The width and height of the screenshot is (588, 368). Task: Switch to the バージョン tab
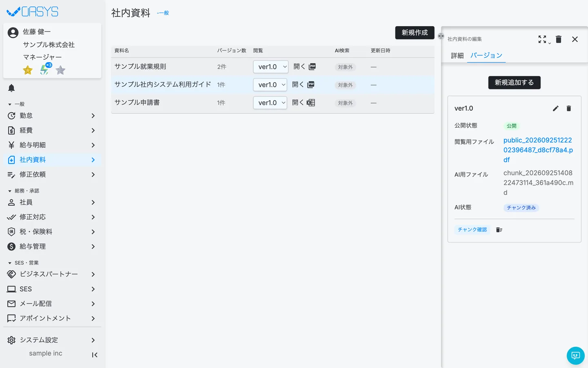(x=486, y=56)
